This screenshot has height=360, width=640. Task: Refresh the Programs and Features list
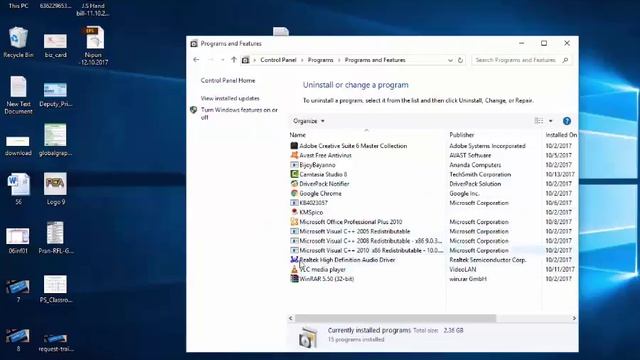pos(460,60)
